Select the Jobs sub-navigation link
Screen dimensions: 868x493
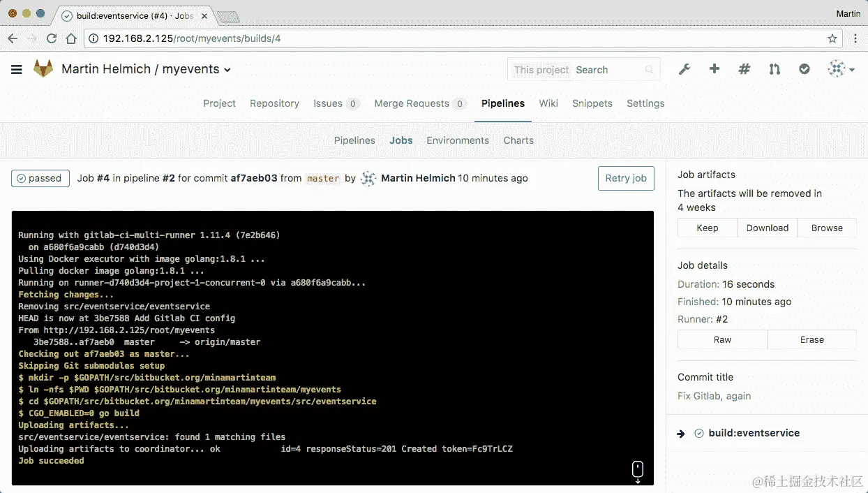(x=401, y=140)
